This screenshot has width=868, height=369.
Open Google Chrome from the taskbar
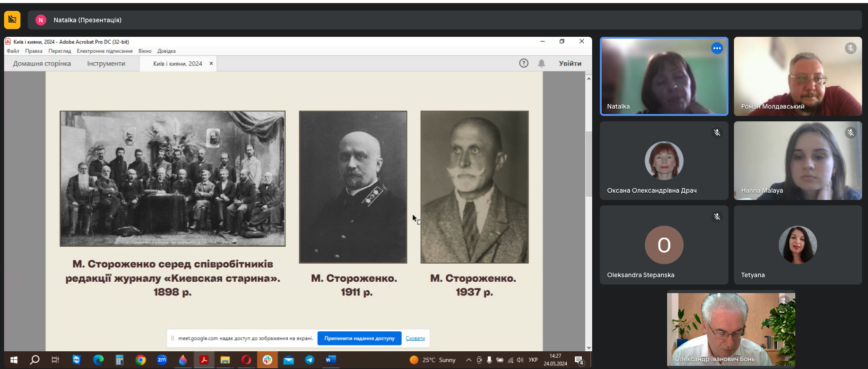[x=141, y=360]
